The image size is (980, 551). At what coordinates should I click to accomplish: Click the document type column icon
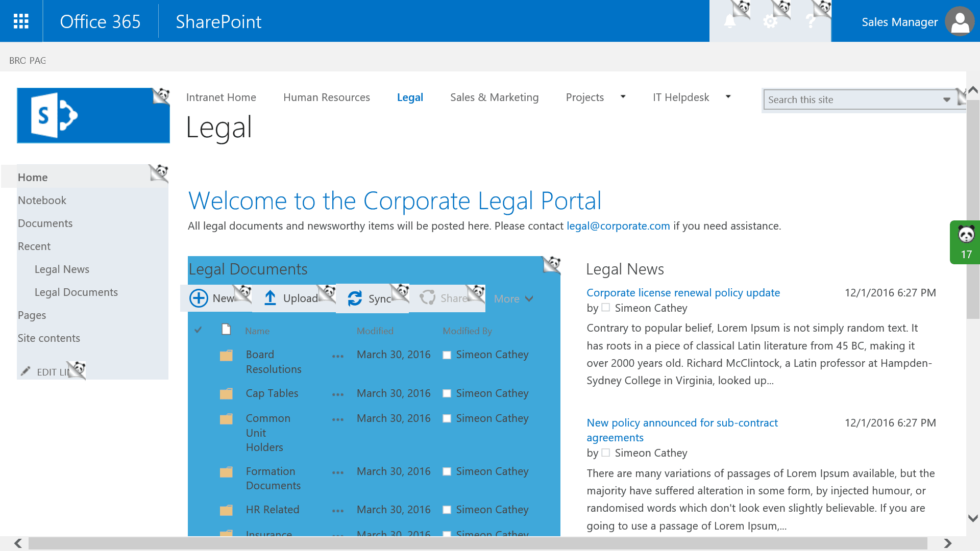(x=226, y=329)
